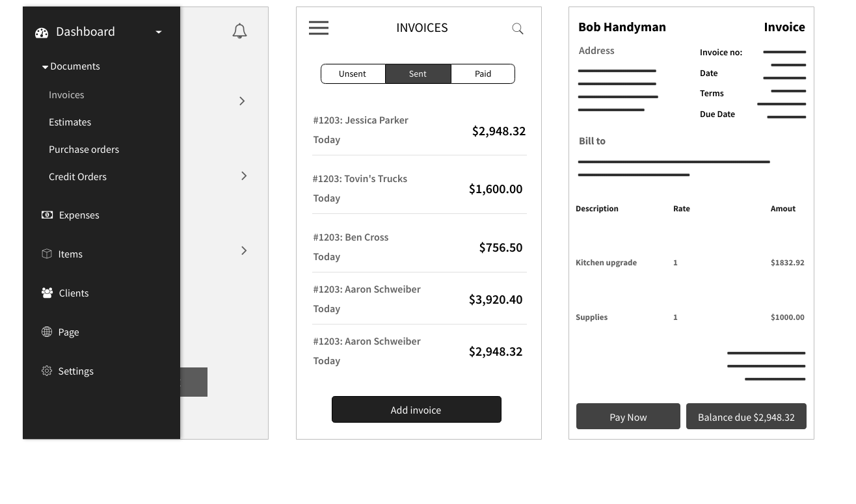Viewport: 856px width, 504px height.
Task: Open the Settings gear icon
Action: click(47, 371)
